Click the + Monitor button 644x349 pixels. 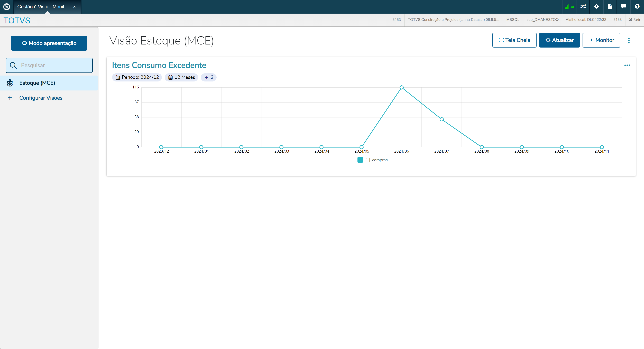[x=601, y=40]
